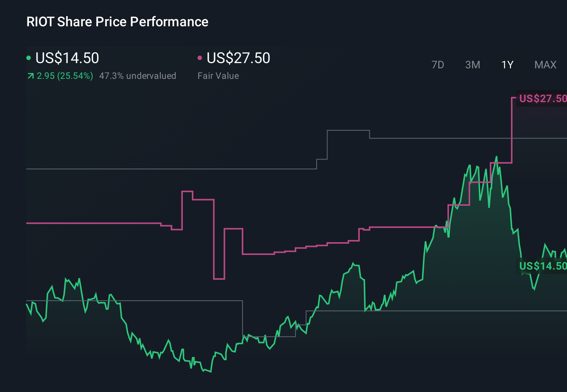Select the 1Y time range tab

tap(507, 65)
